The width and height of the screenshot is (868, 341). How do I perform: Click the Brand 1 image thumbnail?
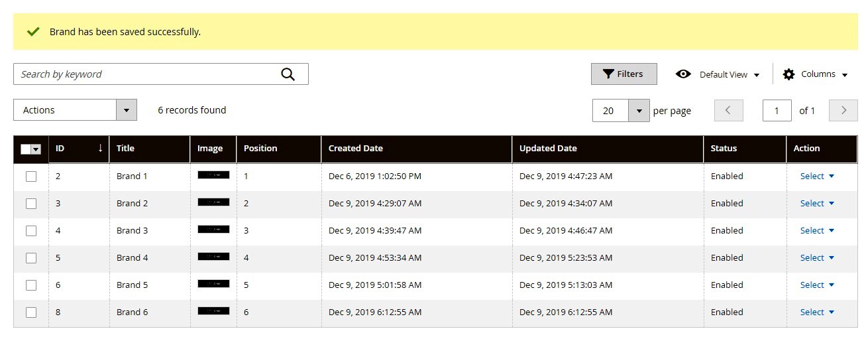pyautogui.click(x=213, y=175)
